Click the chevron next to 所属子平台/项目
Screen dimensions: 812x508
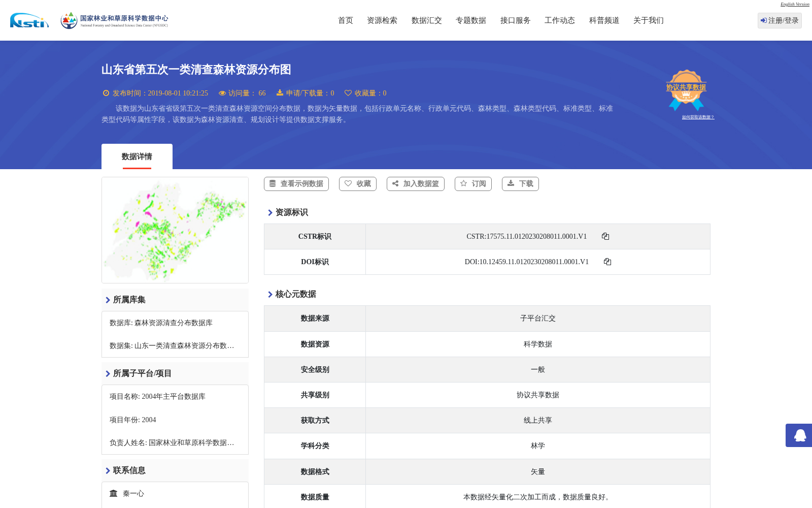click(108, 373)
